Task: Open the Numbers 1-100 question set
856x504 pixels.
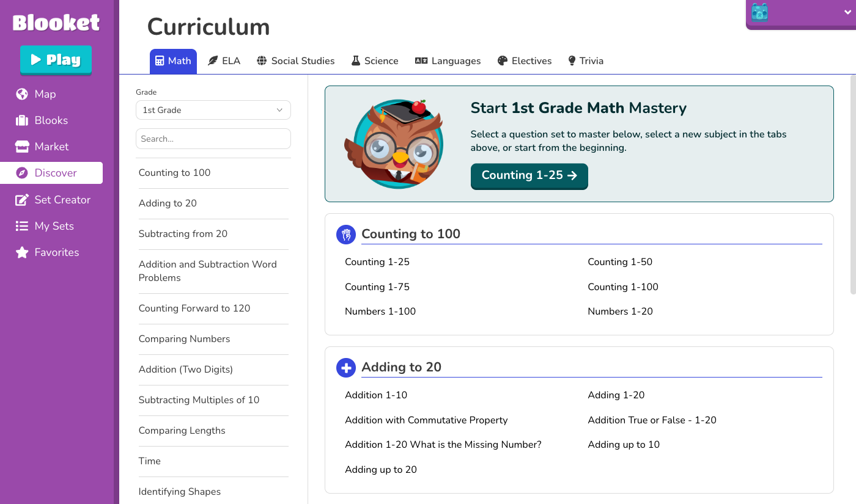Action: pos(380,311)
